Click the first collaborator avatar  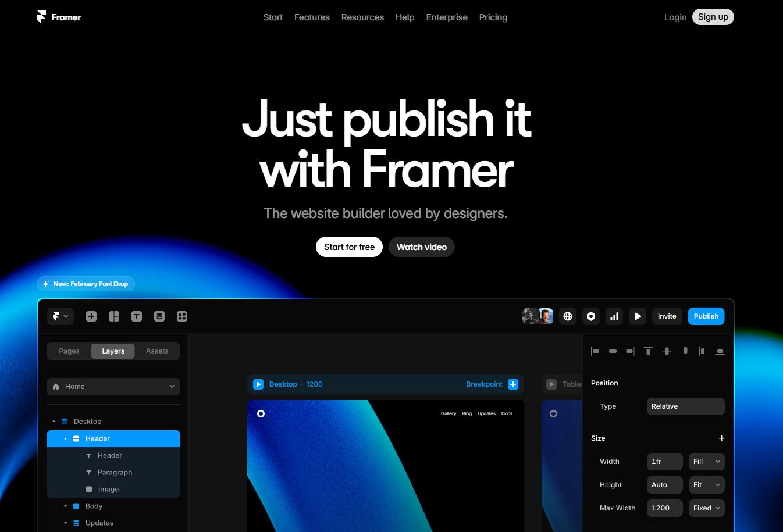pos(530,316)
